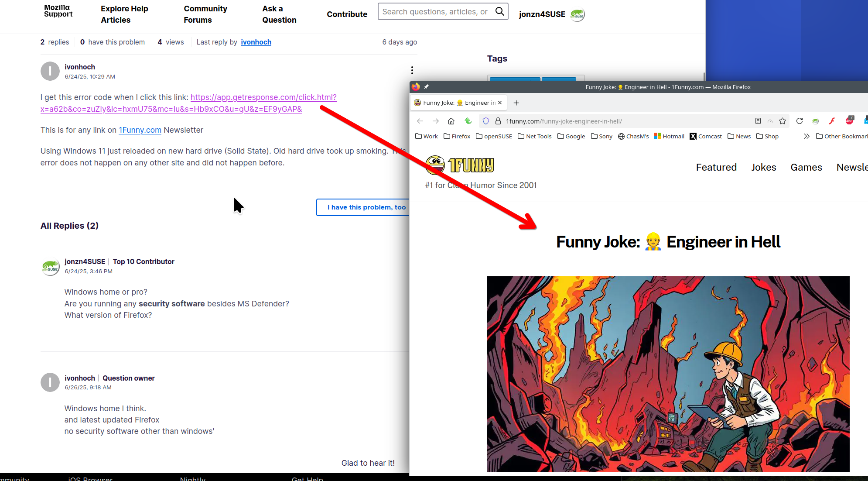
Task: Open the 1Funny.com link in the question
Action: click(x=140, y=130)
